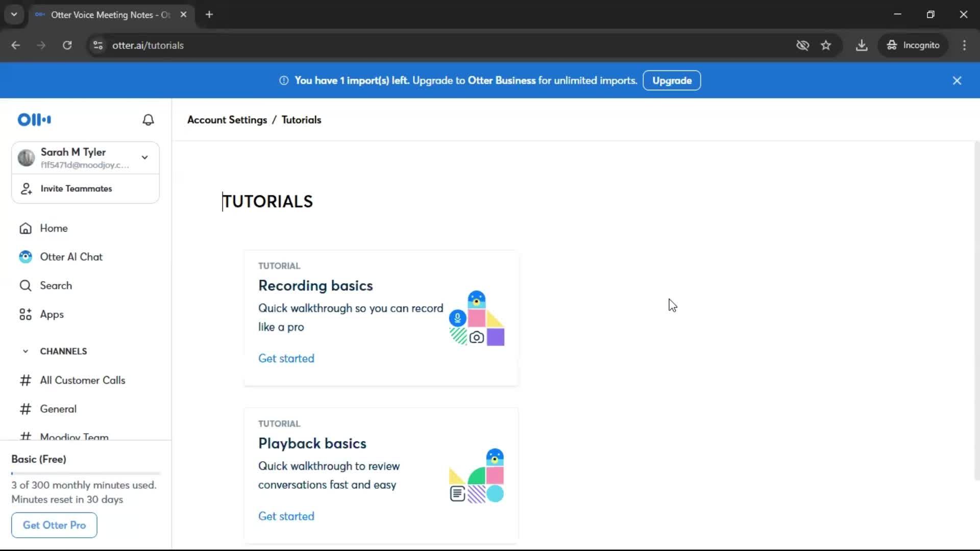This screenshot has height=551, width=980.
Task: Click the hash icon beside All Customer Calls
Action: click(26, 381)
